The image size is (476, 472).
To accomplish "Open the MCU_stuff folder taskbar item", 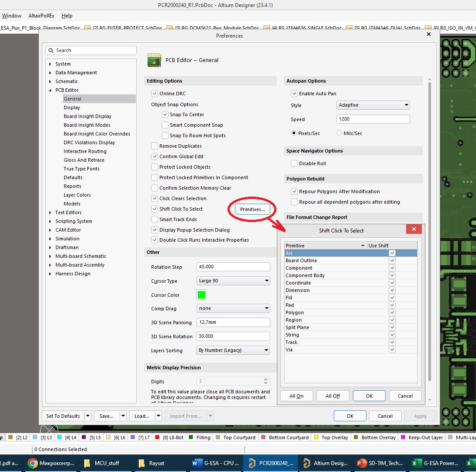I will (102, 463).
